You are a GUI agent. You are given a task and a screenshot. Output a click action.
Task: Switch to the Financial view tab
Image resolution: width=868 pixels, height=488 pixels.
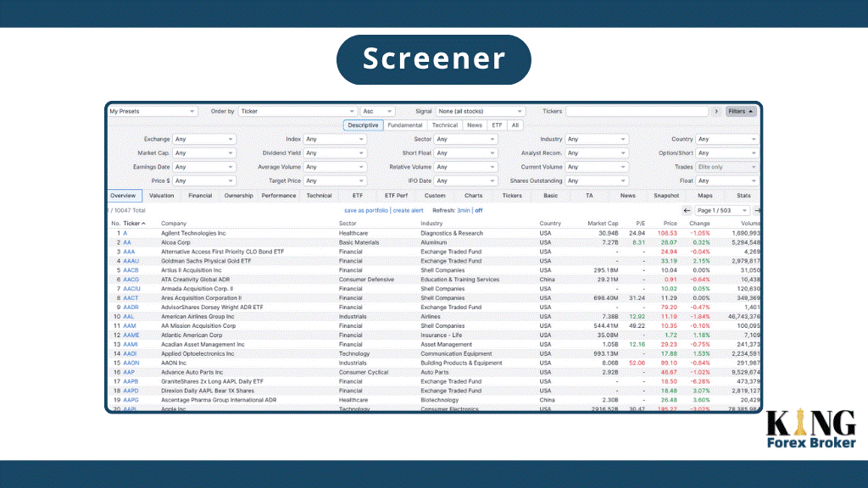[x=200, y=196]
